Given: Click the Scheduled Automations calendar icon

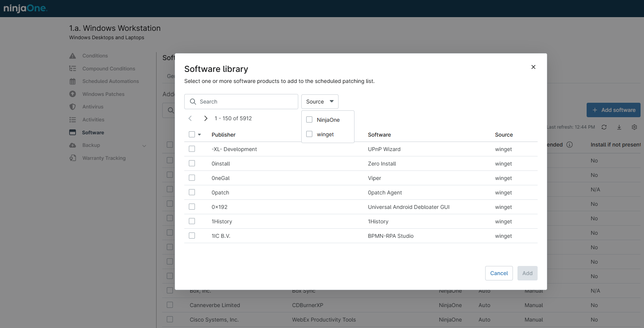Looking at the screenshot, I should pos(73,81).
